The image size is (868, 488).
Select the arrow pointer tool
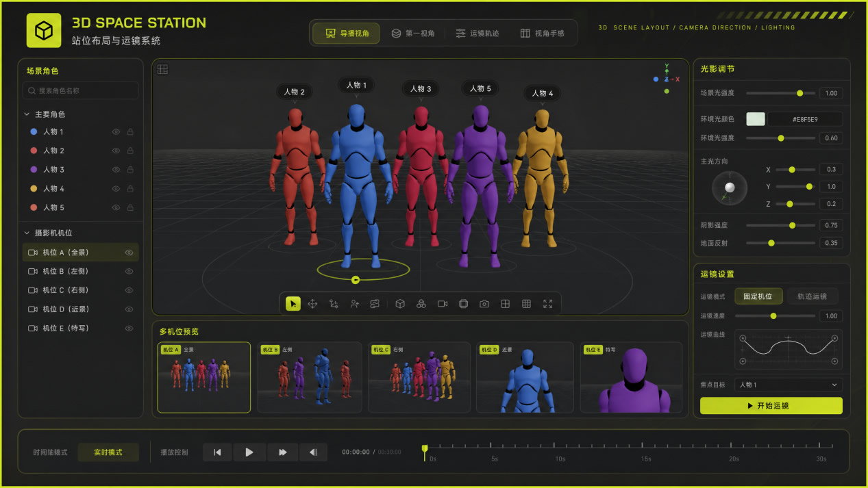click(x=293, y=304)
